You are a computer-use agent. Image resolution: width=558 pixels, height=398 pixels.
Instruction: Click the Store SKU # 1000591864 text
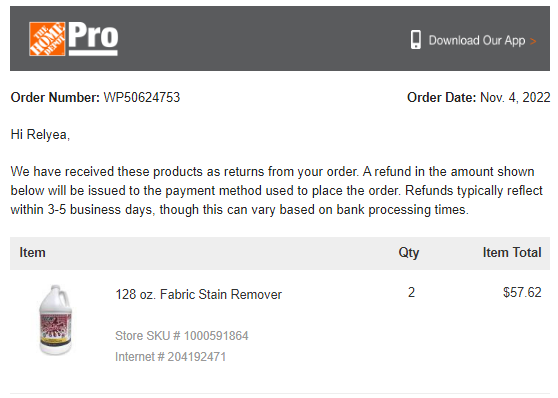pos(182,336)
